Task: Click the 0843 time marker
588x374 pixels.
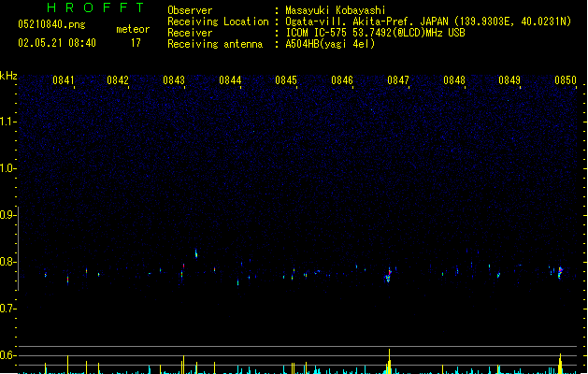Action: point(174,80)
